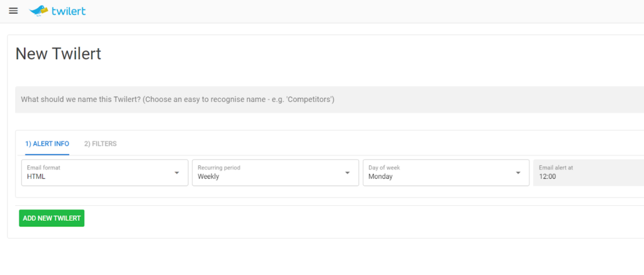Click the Weekly value in Recurring period
Screen dimensions: 644x275
point(209,177)
